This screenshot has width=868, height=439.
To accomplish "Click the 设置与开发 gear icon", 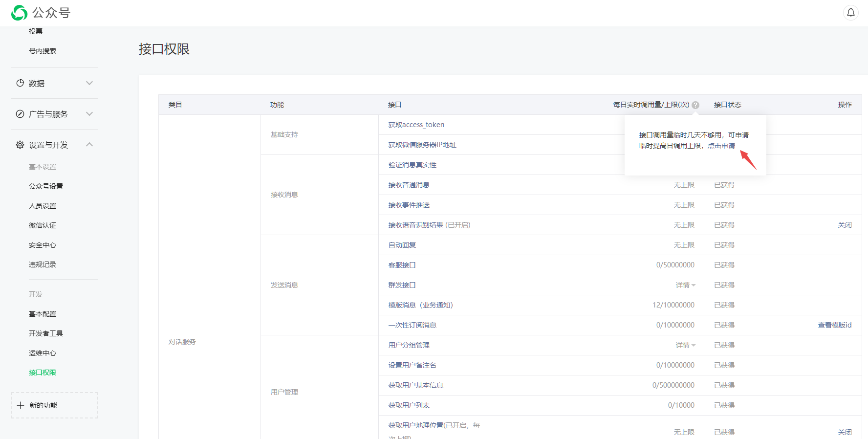I will pos(20,145).
